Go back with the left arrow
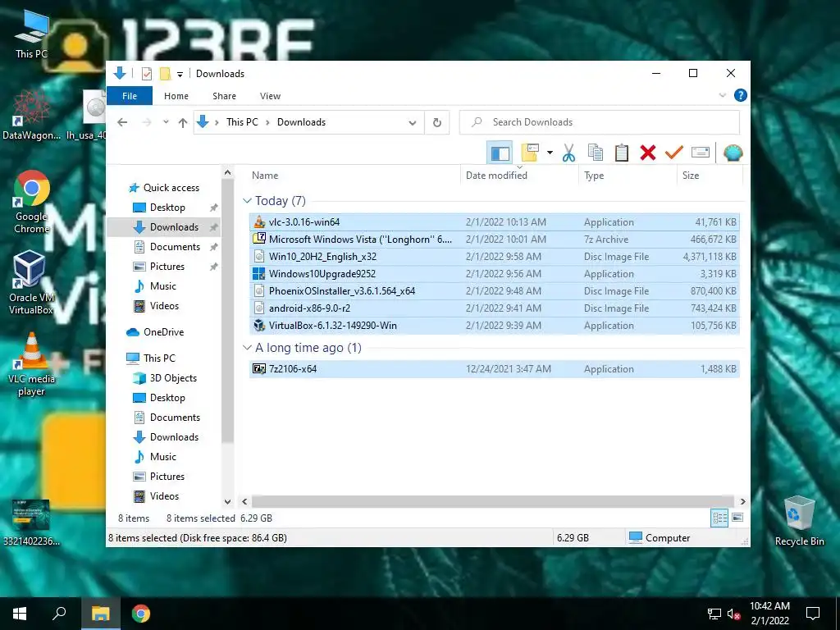Viewport: 840px width, 630px height. (123, 123)
